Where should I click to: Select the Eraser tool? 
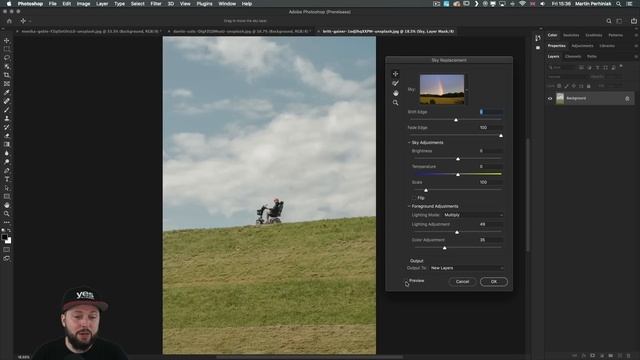7,136
